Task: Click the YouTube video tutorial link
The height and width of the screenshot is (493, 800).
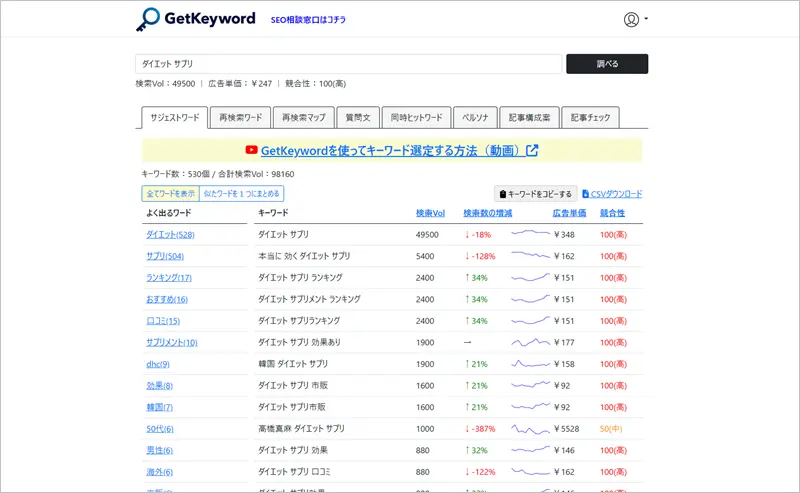Action: (x=391, y=151)
